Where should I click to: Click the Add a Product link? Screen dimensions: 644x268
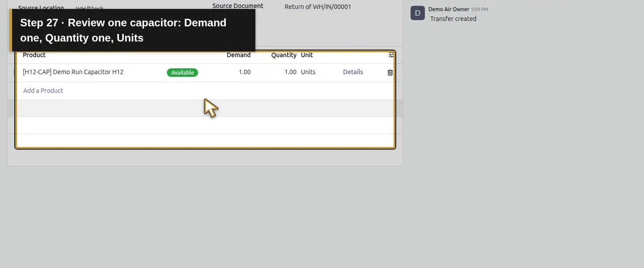point(43,91)
